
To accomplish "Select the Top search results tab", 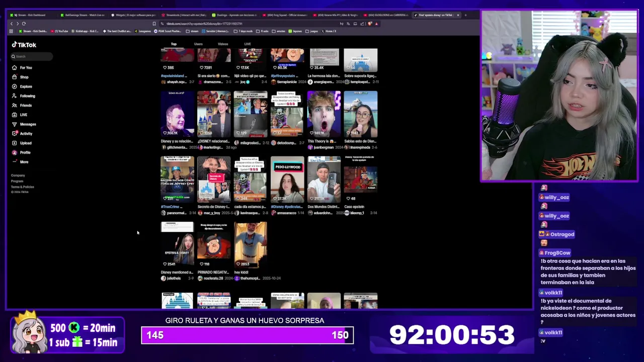I will (x=174, y=44).
